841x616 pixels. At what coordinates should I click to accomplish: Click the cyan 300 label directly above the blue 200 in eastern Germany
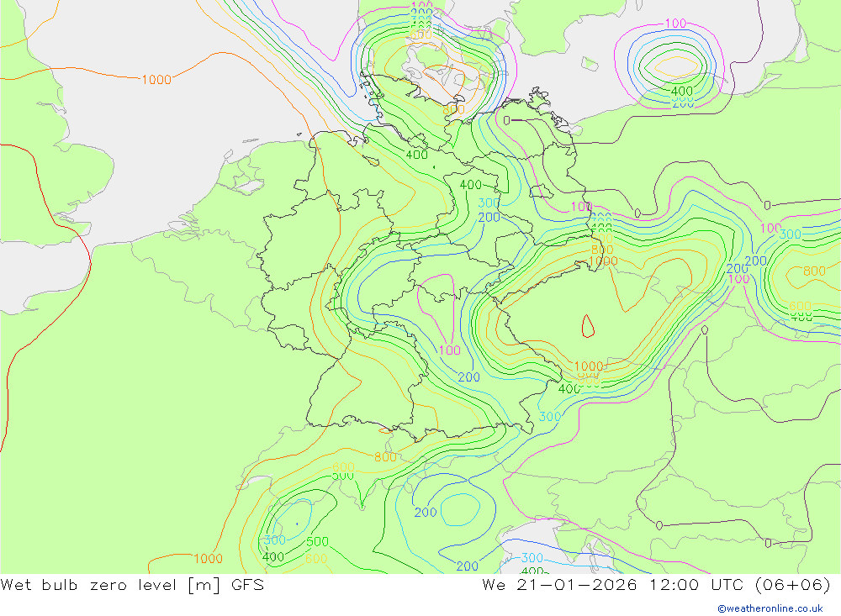489,203
